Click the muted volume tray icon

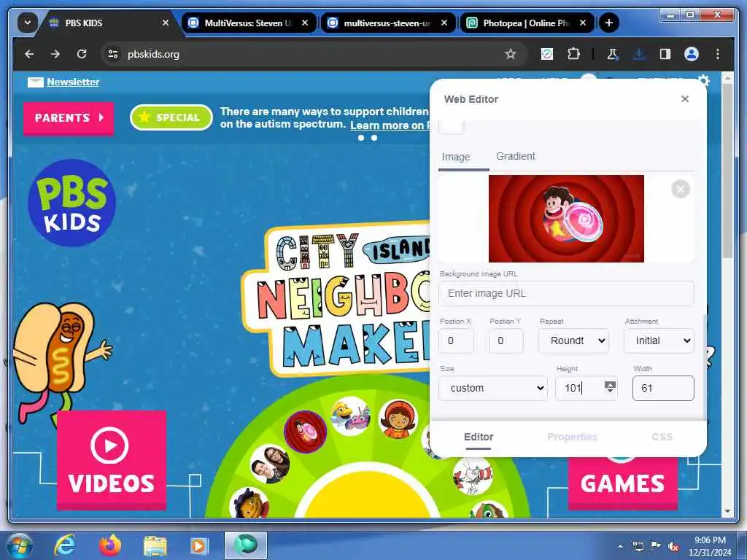point(673,546)
